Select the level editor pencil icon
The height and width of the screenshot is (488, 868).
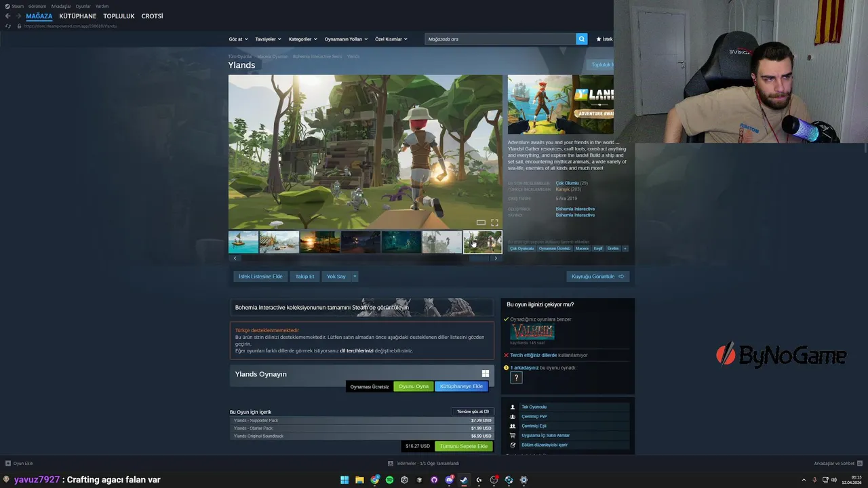pyautogui.click(x=513, y=445)
